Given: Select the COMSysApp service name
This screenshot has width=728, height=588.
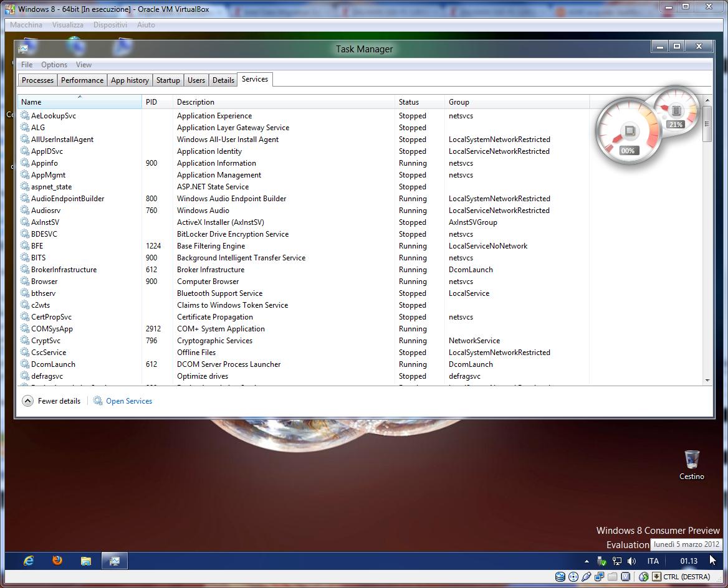Looking at the screenshot, I should click(x=52, y=329).
